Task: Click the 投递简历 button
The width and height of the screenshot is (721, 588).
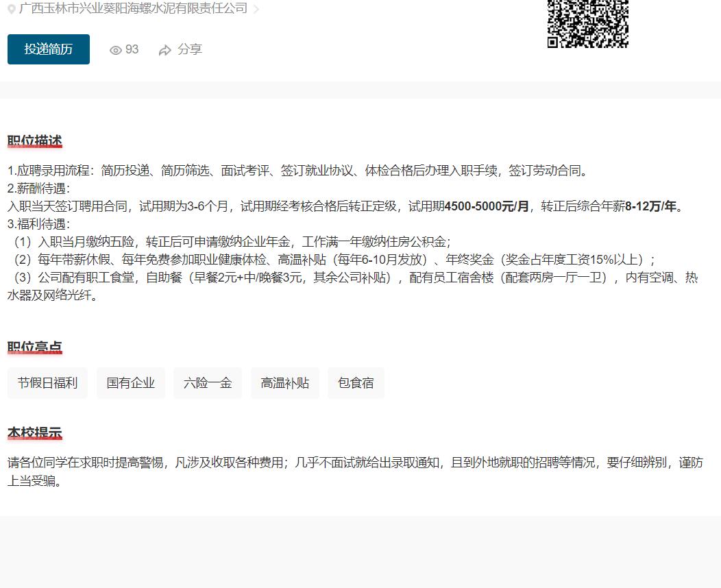Action: tap(49, 49)
